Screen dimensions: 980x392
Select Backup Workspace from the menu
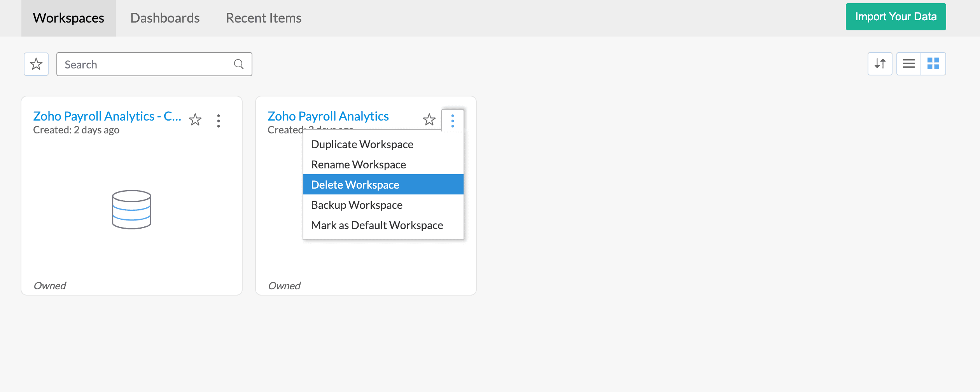click(x=356, y=205)
